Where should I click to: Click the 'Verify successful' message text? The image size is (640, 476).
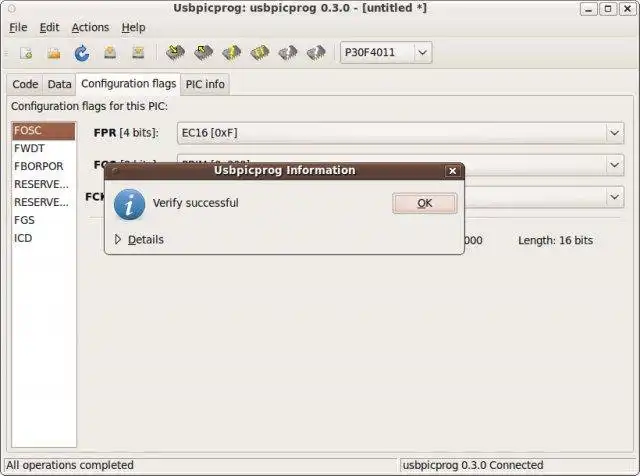[196, 203]
